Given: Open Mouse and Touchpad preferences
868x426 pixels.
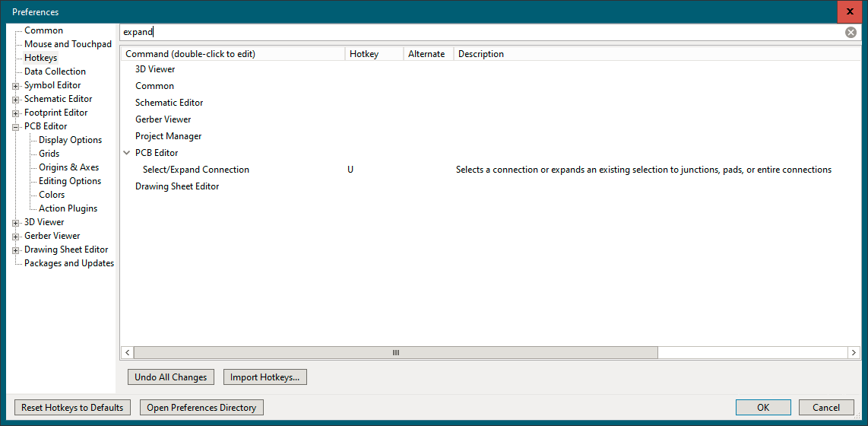Looking at the screenshot, I should point(68,44).
